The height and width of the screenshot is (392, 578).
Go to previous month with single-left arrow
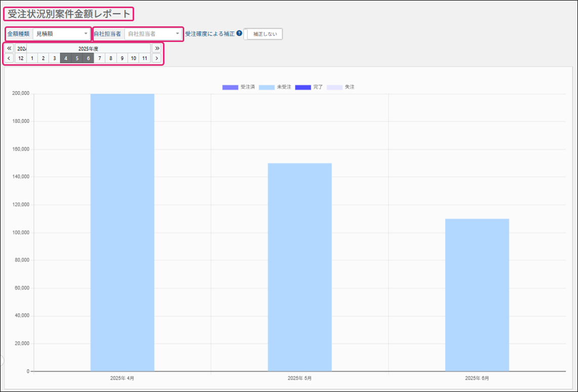[x=9, y=58]
